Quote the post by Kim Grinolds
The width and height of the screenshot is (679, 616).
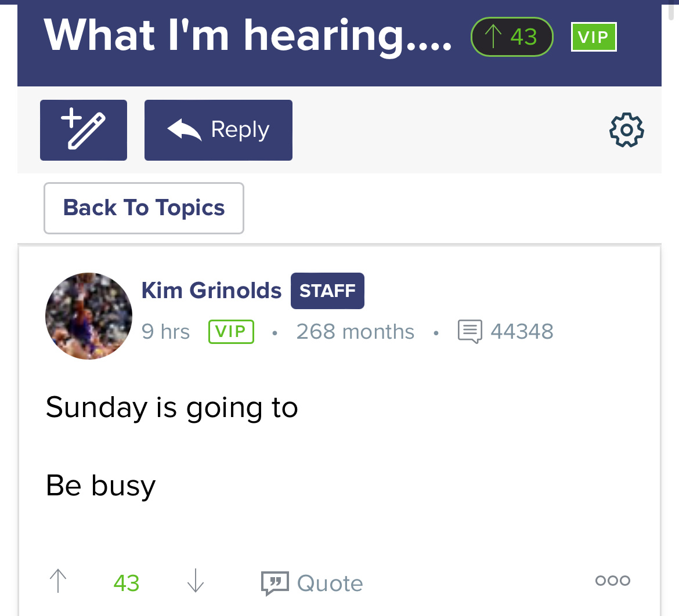tap(312, 583)
